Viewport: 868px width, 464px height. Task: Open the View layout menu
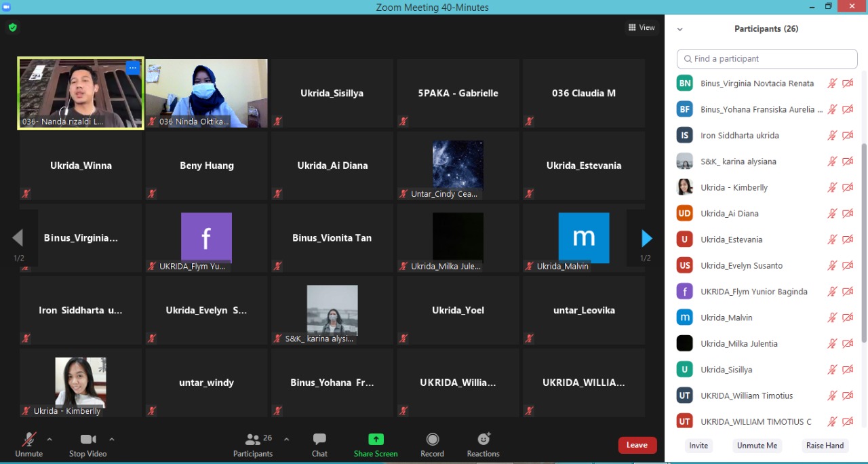click(642, 28)
